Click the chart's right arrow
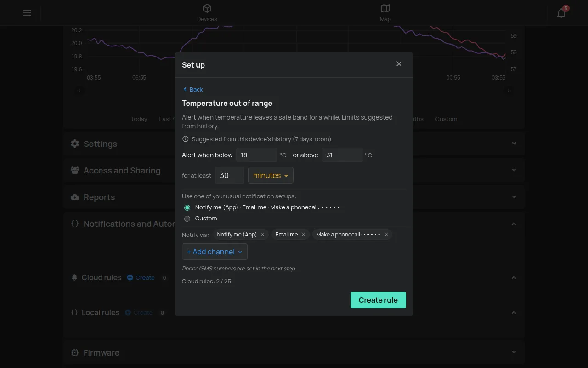The image size is (588, 368). pos(509,91)
